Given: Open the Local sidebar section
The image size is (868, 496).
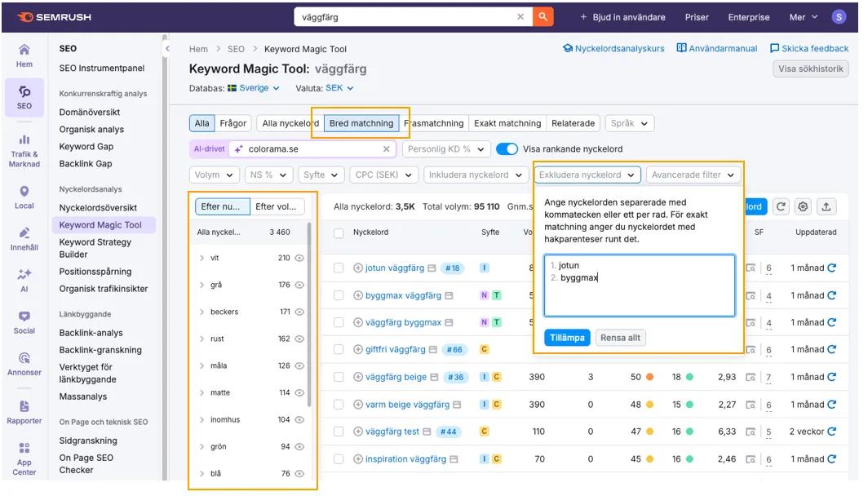Looking at the screenshot, I should (x=24, y=197).
